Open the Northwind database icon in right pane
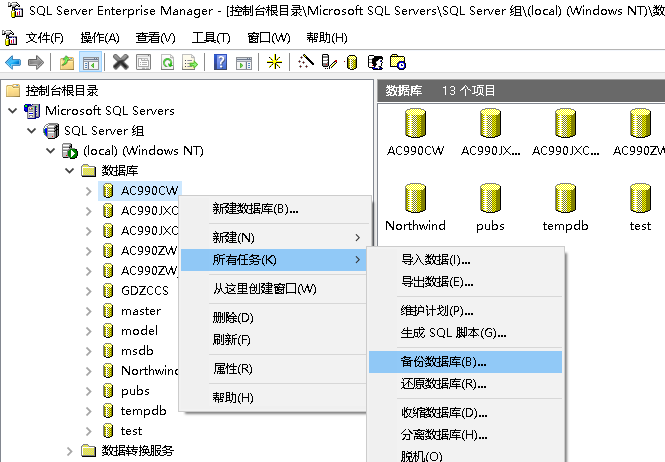Screen dimensions: 665x462 click(415, 207)
